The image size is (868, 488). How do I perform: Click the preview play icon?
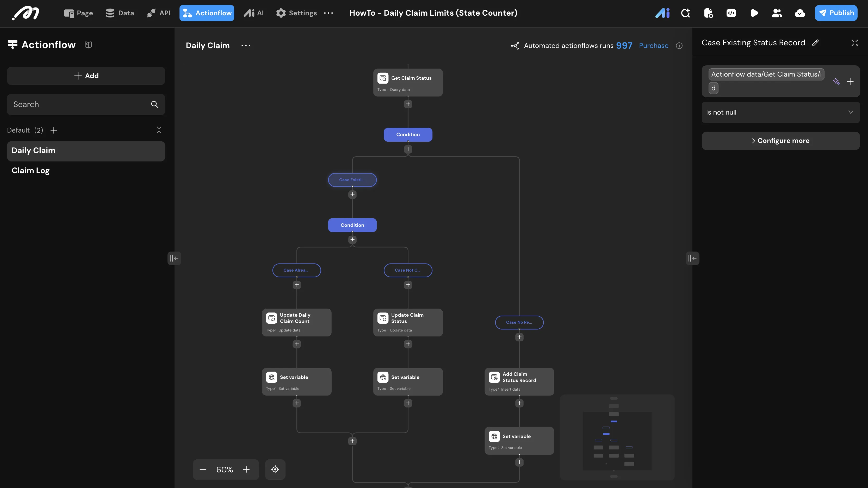pos(754,13)
